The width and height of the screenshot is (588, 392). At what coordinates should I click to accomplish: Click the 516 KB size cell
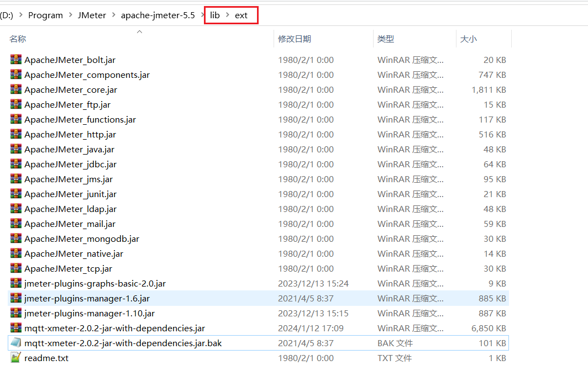point(492,135)
